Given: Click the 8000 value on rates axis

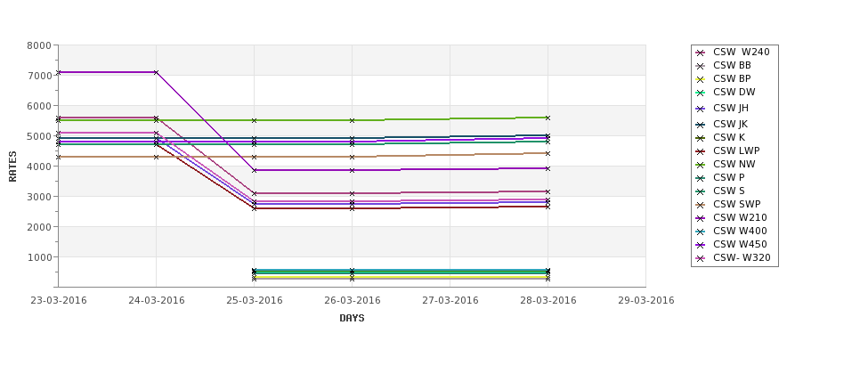Looking at the screenshot, I should pos(39,45).
